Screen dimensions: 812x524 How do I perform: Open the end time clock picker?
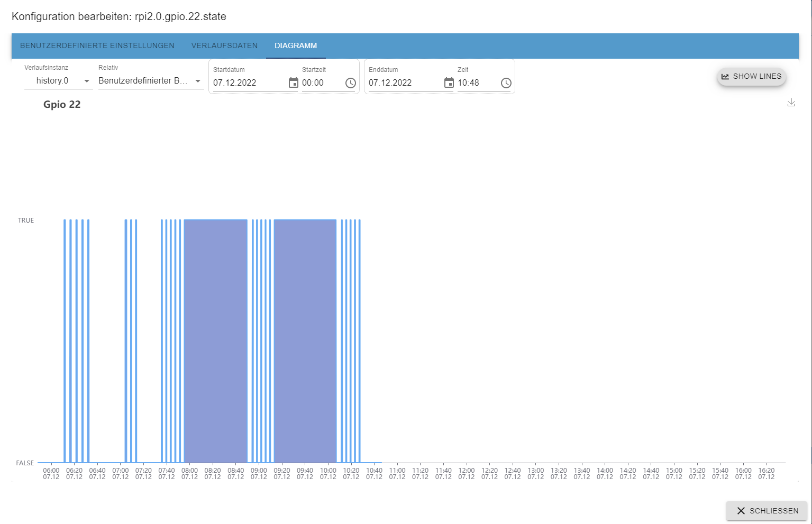506,82
